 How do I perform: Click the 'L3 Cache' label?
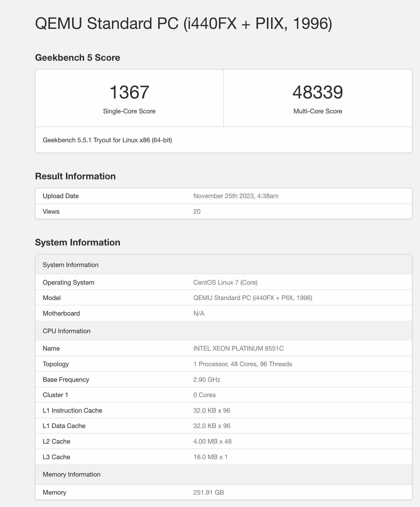point(57,457)
